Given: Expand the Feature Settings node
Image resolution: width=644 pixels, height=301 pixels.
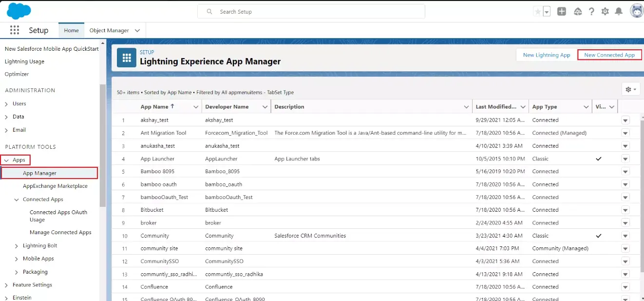Looking at the screenshot, I should (x=6, y=285).
